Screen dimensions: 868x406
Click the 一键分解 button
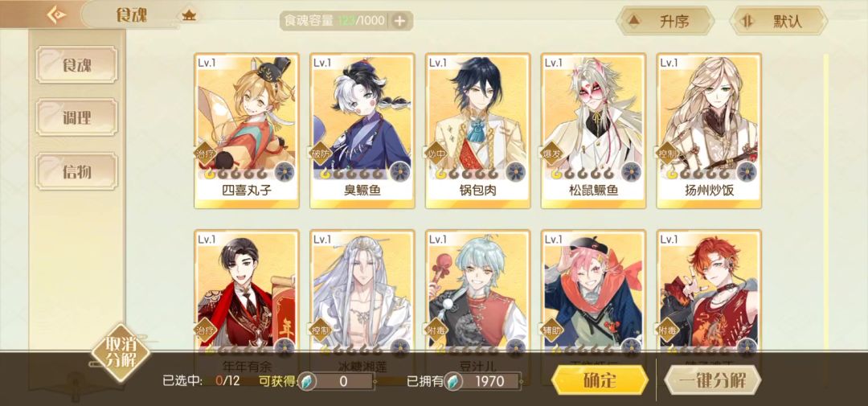coord(713,380)
